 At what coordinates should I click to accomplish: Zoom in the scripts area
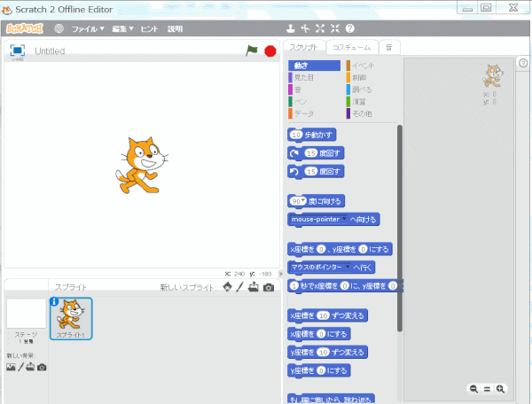point(500,389)
